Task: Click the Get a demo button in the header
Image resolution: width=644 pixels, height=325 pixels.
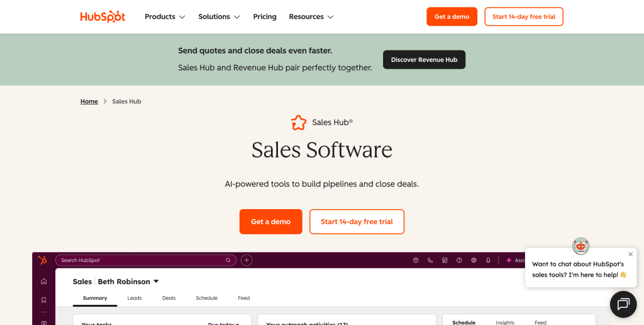Action: 452,16
